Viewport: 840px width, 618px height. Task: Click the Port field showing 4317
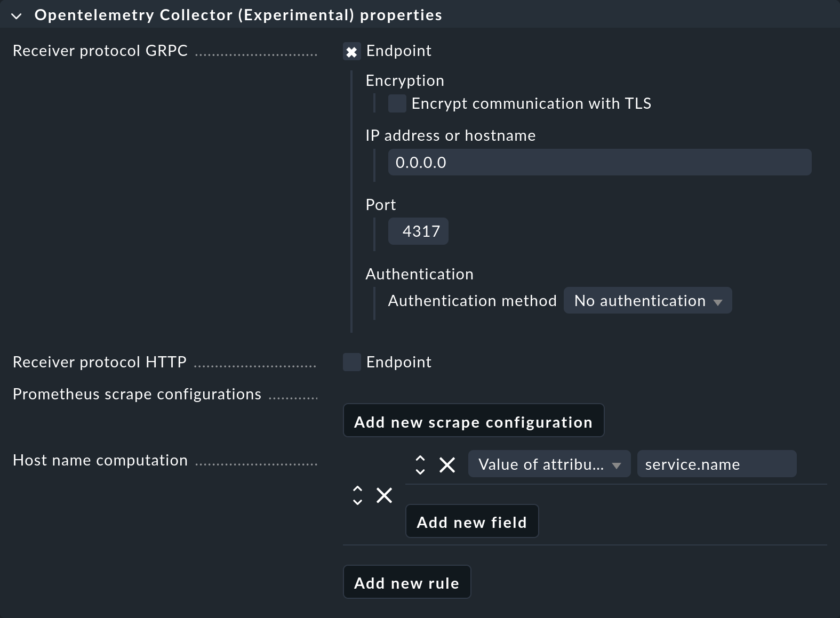coord(418,231)
